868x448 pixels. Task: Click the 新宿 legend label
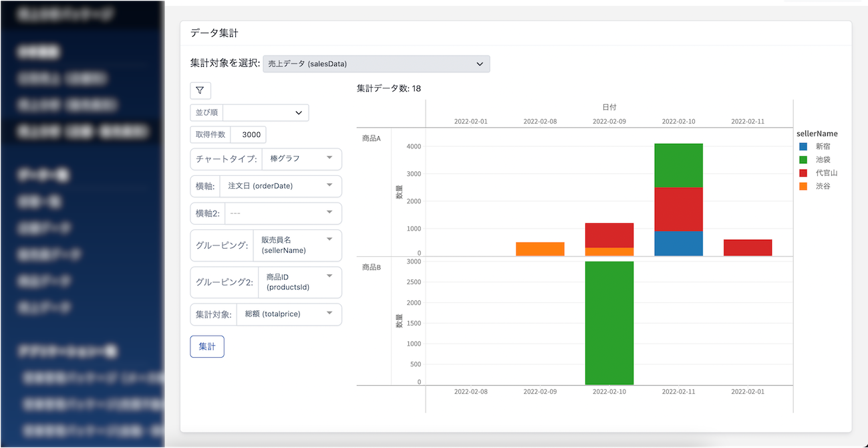[x=823, y=146]
